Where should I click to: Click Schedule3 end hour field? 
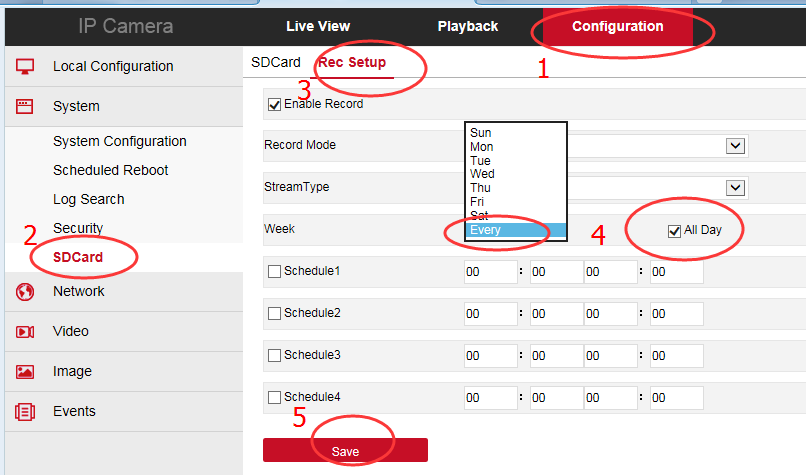click(x=611, y=356)
